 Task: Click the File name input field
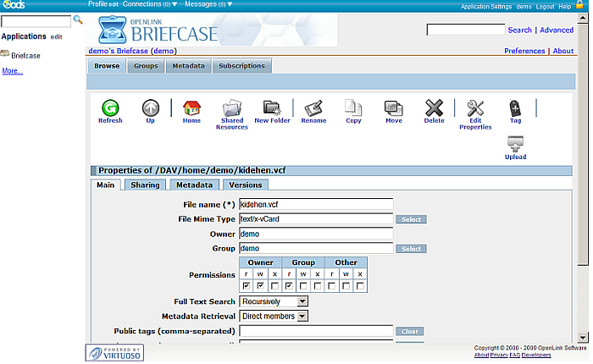click(x=316, y=204)
